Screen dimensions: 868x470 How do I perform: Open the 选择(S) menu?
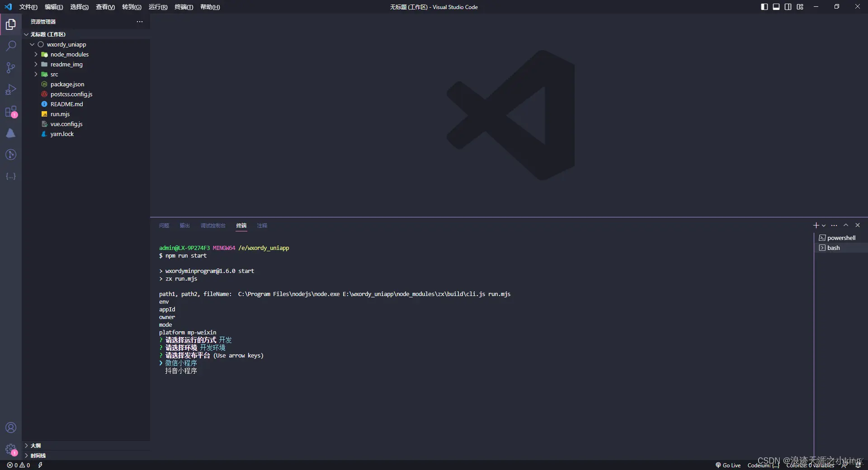click(80, 7)
